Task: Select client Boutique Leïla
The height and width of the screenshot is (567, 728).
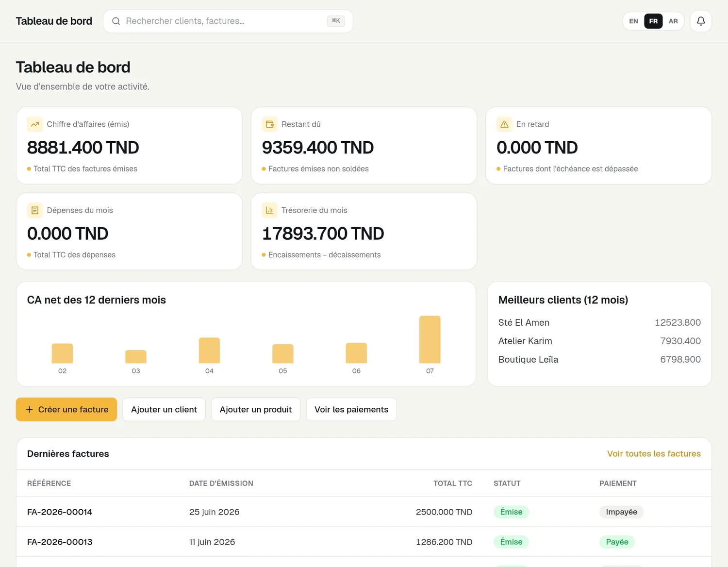Action: click(x=528, y=360)
